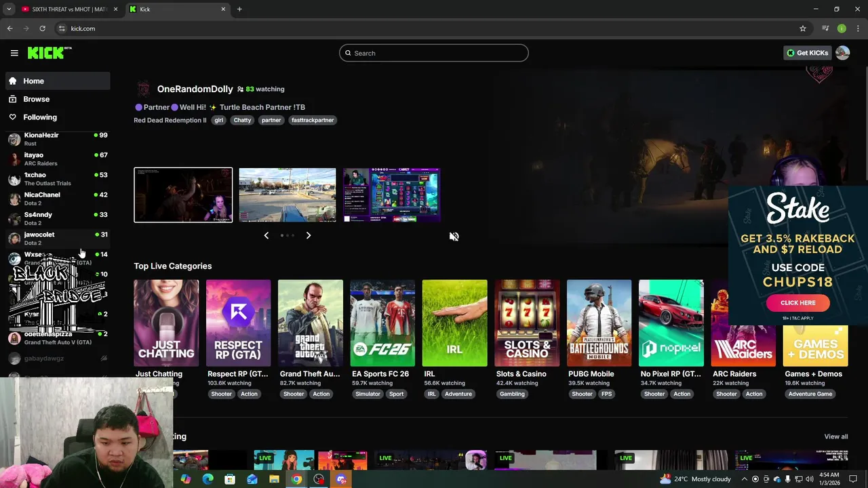868x488 pixels.
Task: Open the ARC Raiders category card
Action: (x=743, y=323)
